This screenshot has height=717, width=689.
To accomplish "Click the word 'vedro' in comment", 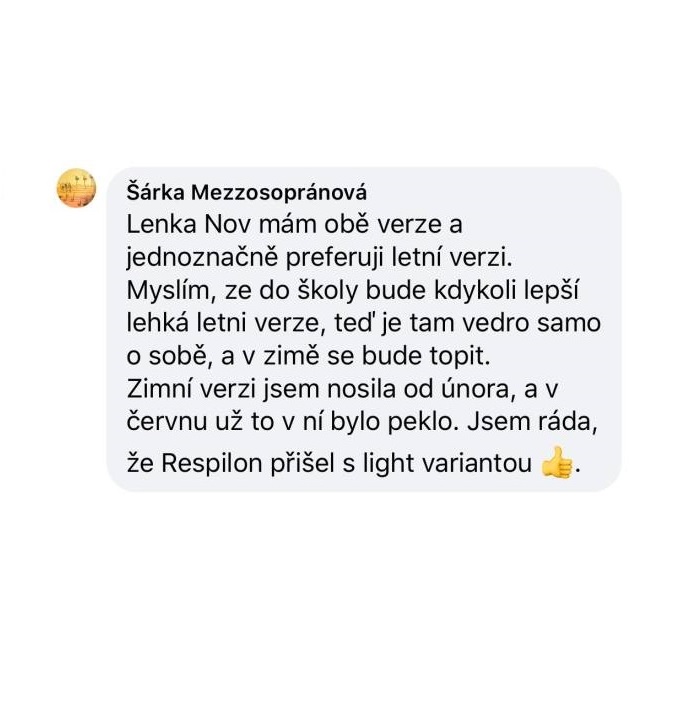I will point(496,323).
